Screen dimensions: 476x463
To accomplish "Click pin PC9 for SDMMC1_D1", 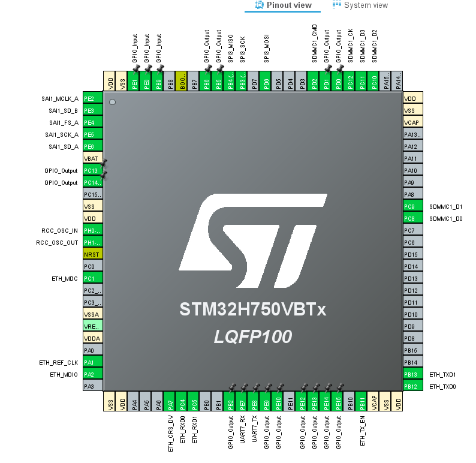I will (x=413, y=206).
